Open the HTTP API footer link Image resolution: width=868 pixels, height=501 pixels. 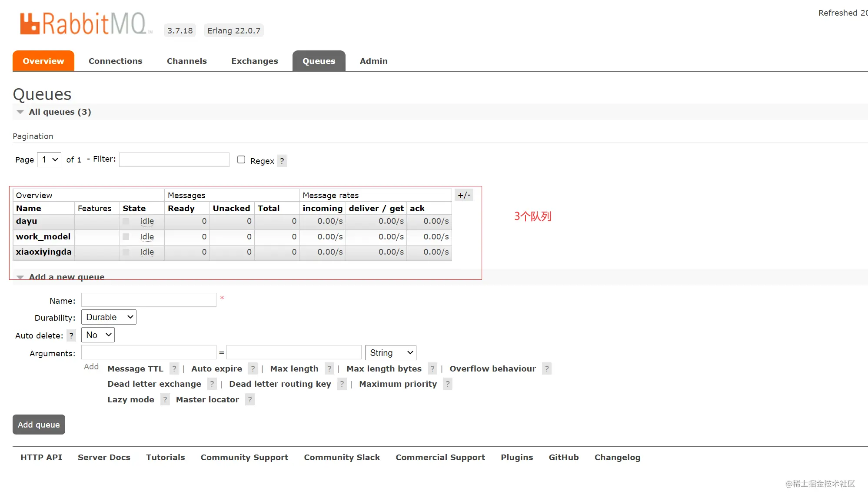point(41,458)
